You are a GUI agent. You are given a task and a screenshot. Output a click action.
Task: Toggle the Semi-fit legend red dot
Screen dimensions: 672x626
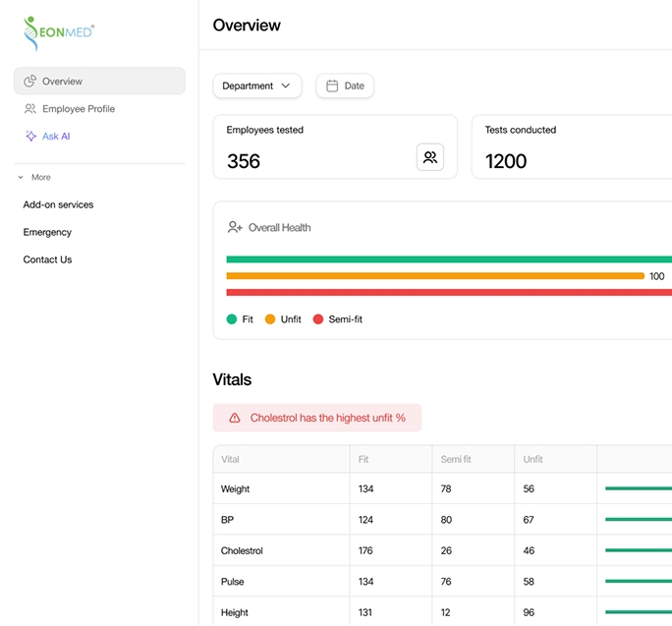(x=318, y=319)
